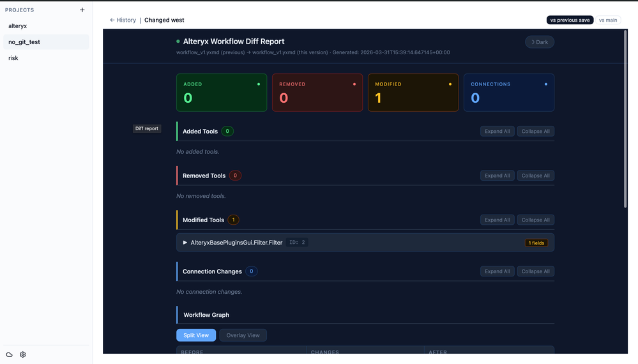Click Expand All for Connection Changes

(x=497, y=271)
